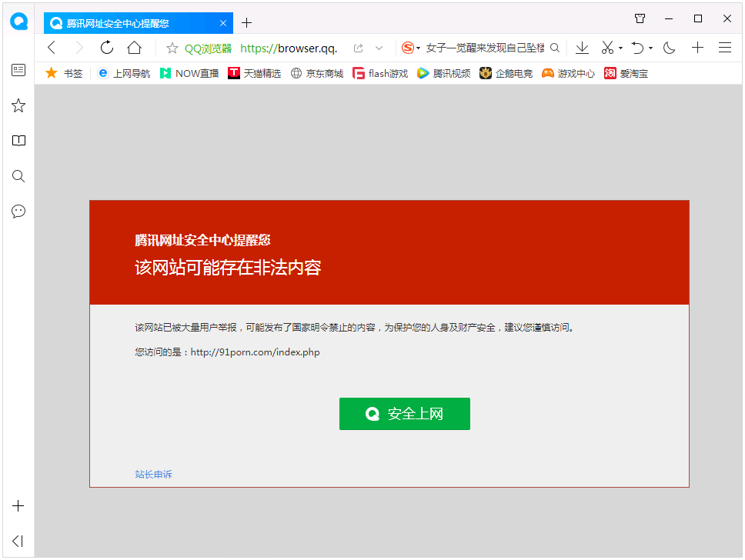
Task: Open the 书签 bookmarks menu
Action: (64, 73)
